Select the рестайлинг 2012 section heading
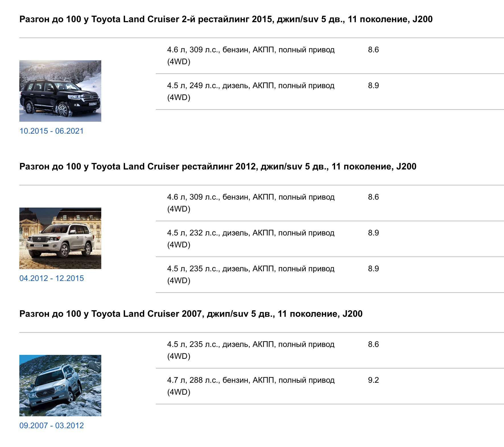 (x=218, y=167)
